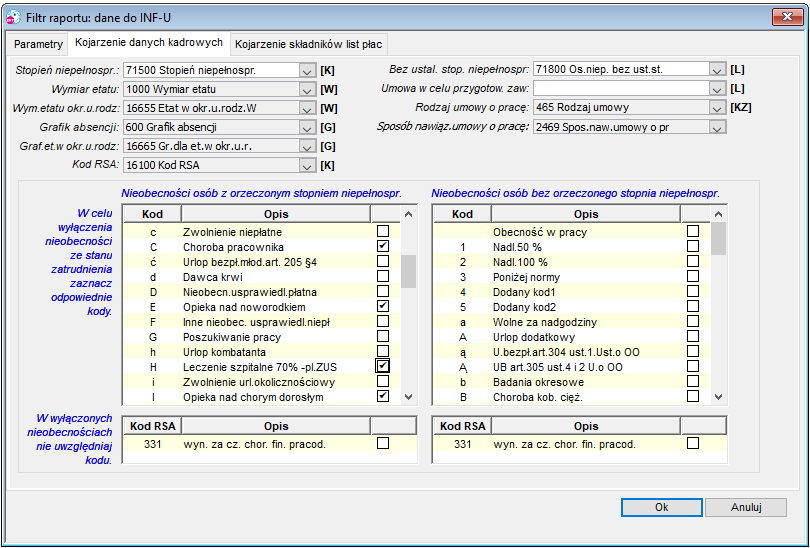Tick the Nadl.50 % checkbox

[x=693, y=246]
